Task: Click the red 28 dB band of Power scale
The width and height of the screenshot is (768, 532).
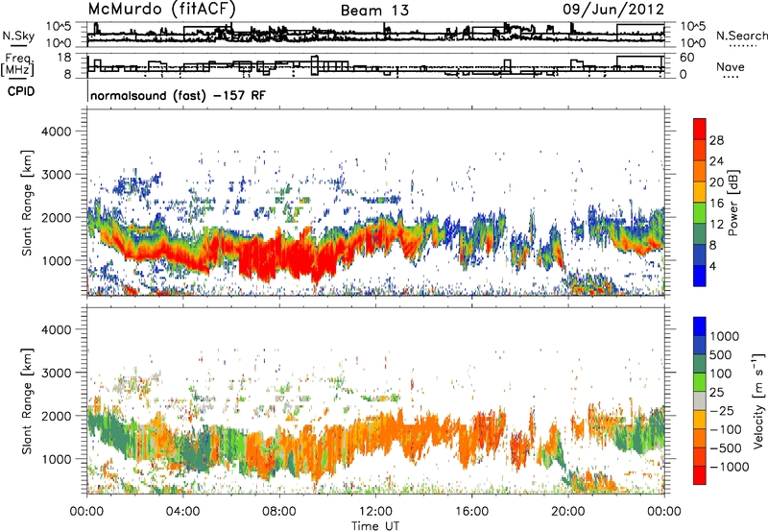Action: click(700, 129)
